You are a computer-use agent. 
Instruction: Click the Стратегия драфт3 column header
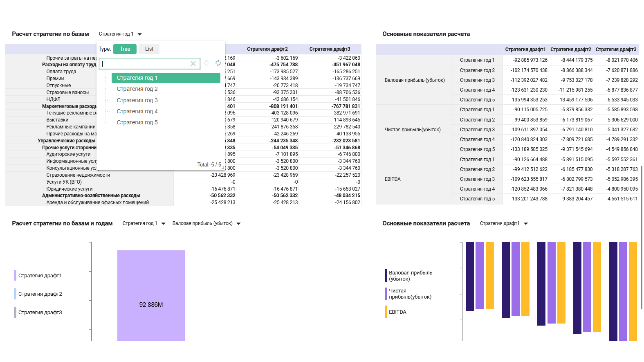330,49
